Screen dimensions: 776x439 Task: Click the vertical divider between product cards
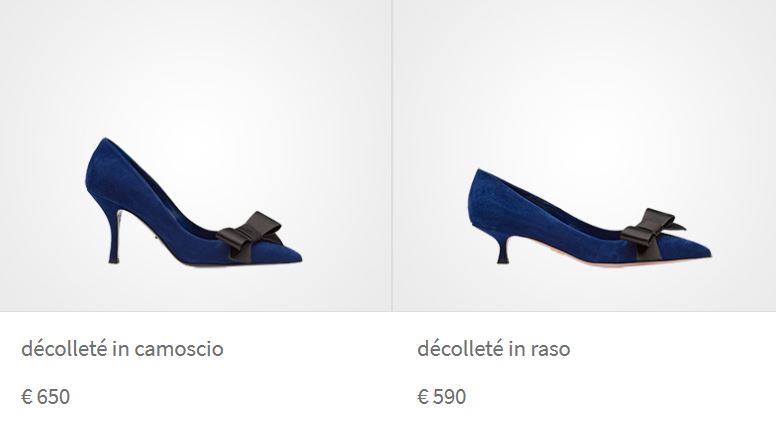[392, 155]
